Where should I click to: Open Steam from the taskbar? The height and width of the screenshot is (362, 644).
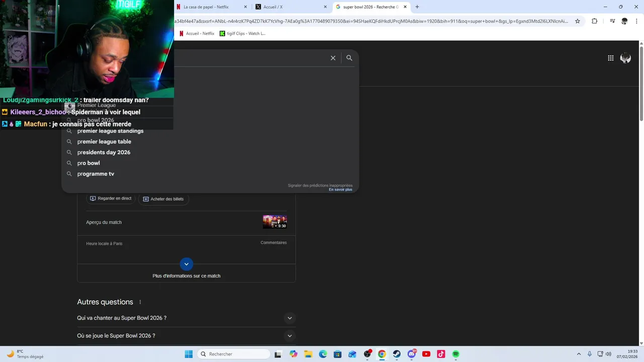click(x=396, y=354)
